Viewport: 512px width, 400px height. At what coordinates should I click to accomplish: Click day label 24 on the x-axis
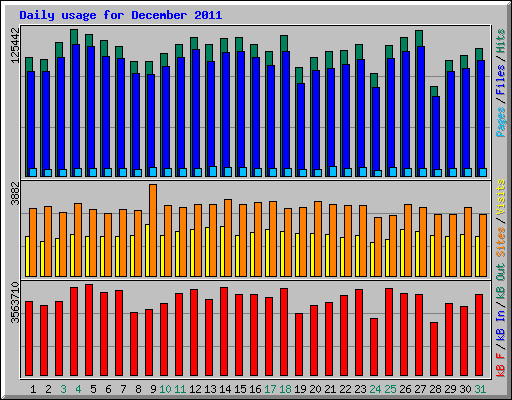pos(375,389)
